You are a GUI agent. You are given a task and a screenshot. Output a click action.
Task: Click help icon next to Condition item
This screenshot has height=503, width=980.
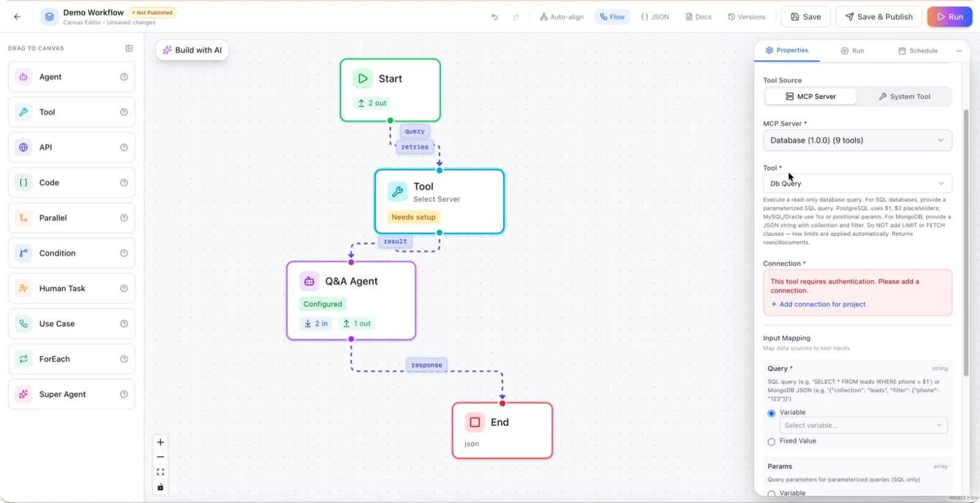pyautogui.click(x=124, y=253)
